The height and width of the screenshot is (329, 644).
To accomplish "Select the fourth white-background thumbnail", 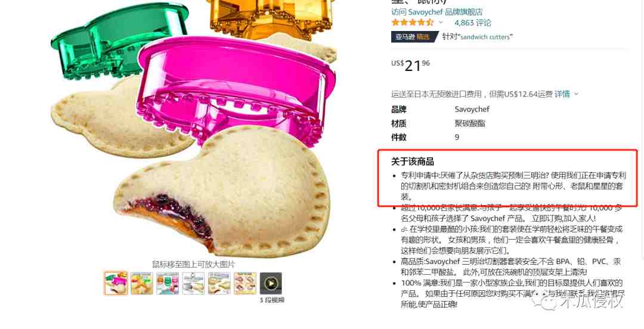I will pyautogui.click(x=193, y=284).
